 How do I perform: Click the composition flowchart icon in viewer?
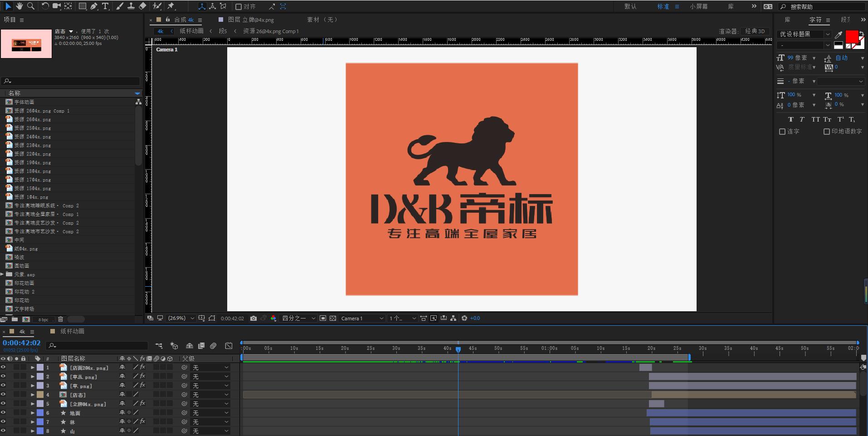(454, 318)
